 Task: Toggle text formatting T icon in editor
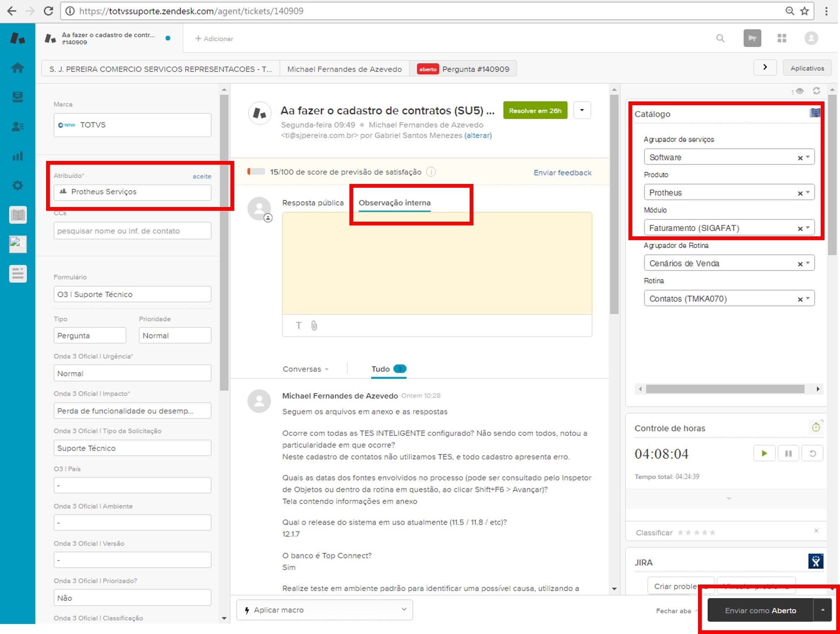tap(299, 326)
